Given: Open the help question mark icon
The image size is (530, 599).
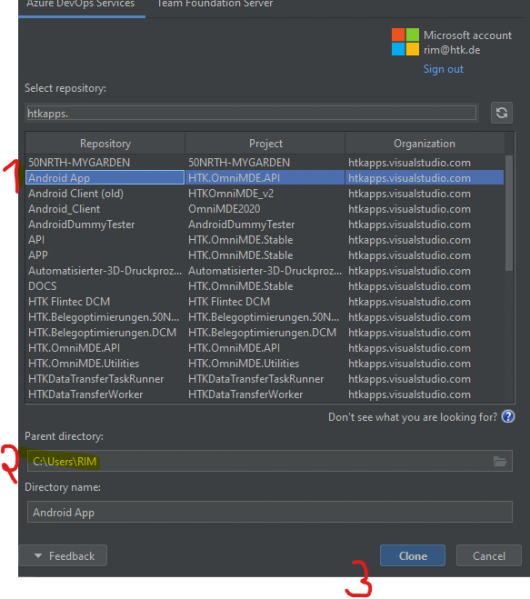Looking at the screenshot, I should (x=508, y=416).
